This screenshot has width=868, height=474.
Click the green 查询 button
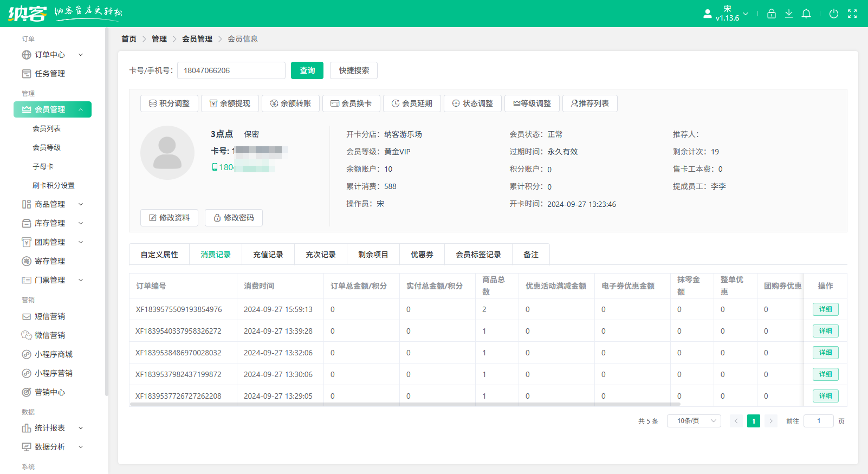[307, 70]
